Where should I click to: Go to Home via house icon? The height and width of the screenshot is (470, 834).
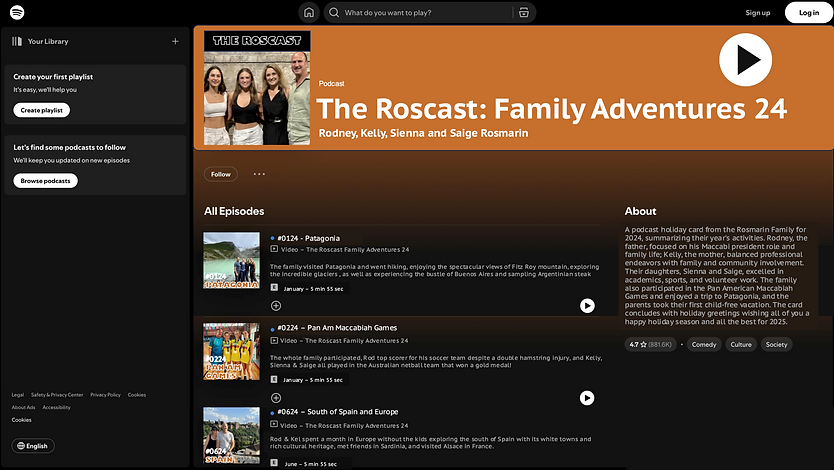[308, 12]
